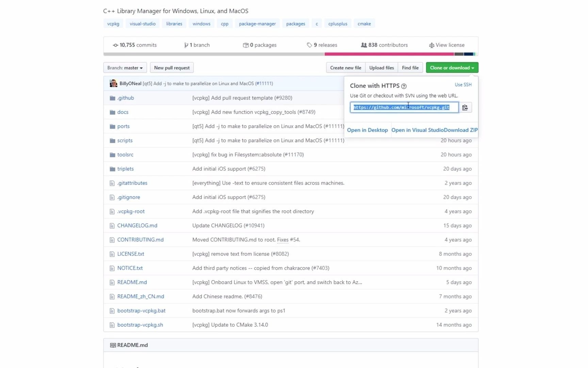Click the contributors people icon
Image resolution: width=588 pixels, height=368 pixels.
pos(364,45)
